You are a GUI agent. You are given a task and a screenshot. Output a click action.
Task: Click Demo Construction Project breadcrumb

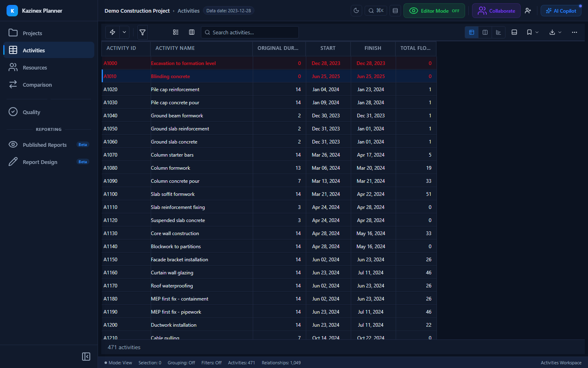[x=137, y=11]
